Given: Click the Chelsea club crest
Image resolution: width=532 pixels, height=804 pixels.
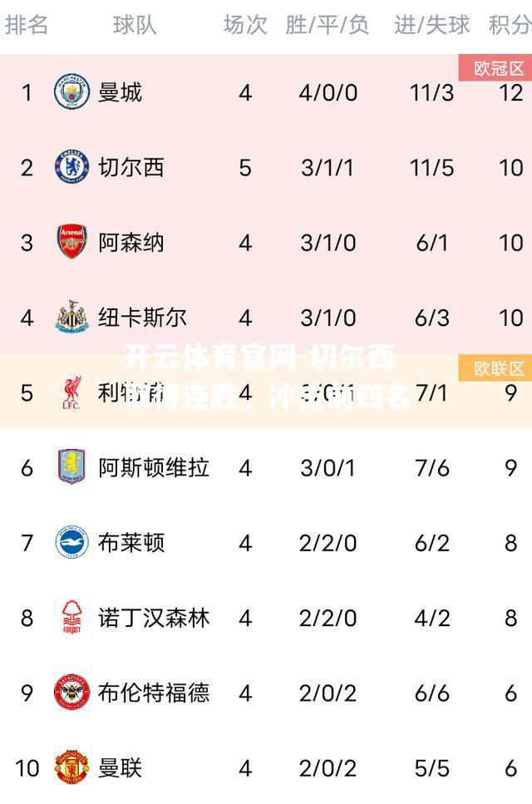Looking at the screenshot, I should coord(71,167).
